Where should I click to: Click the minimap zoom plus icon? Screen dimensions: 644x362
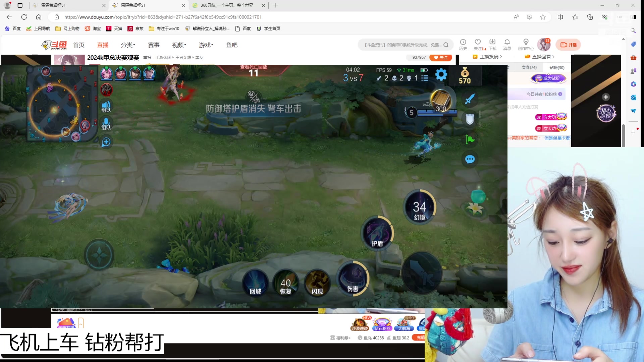106,142
